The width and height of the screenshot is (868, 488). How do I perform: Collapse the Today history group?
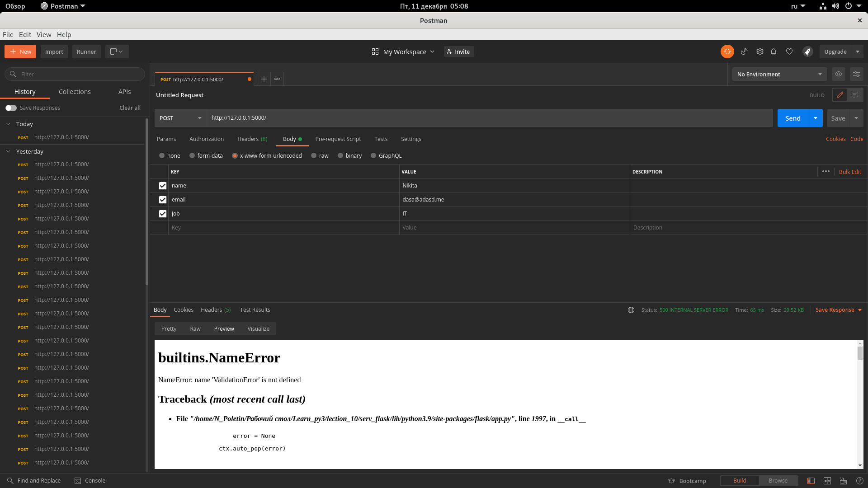8,124
